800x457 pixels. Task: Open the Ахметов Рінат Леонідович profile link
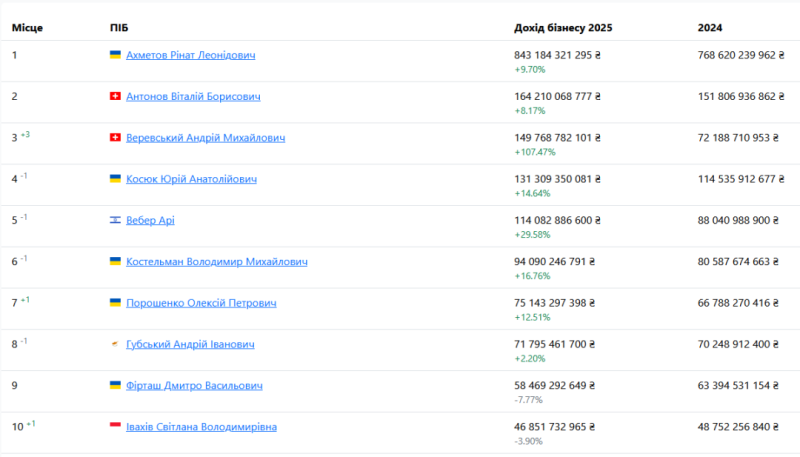pos(190,55)
